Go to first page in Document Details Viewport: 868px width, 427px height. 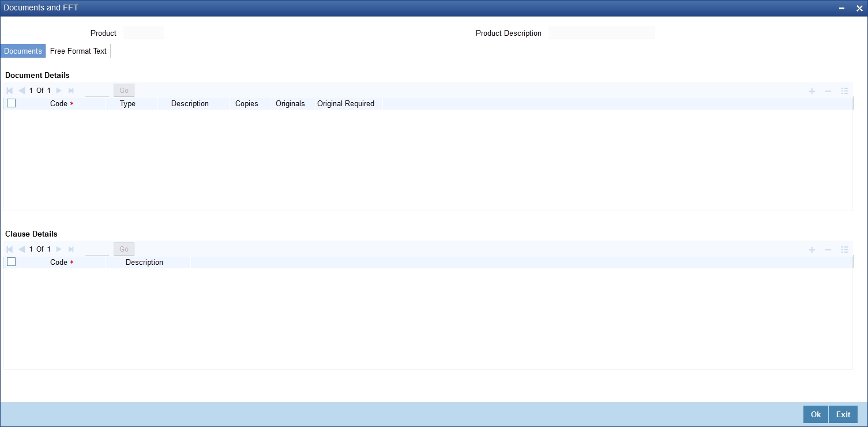[9, 91]
